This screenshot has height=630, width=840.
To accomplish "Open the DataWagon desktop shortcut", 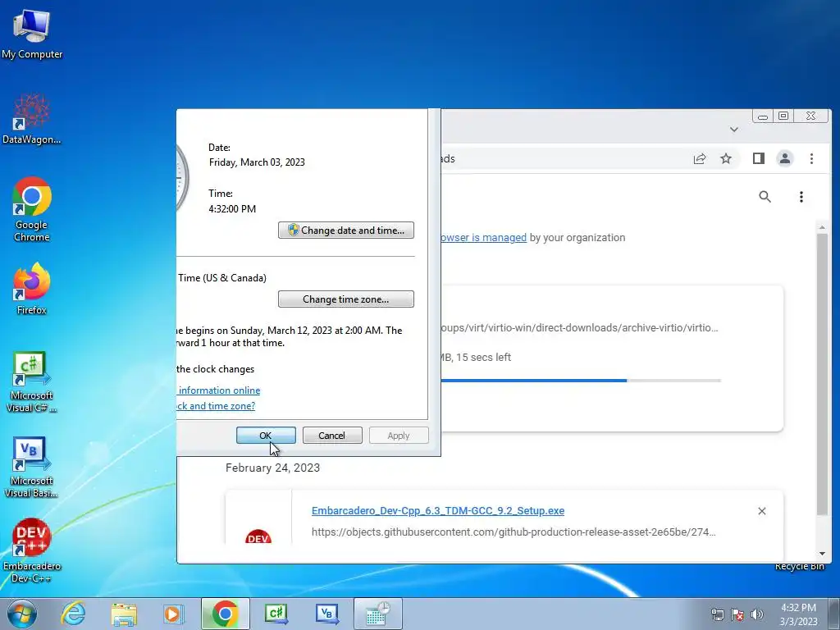I will pyautogui.click(x=32, y=119).
